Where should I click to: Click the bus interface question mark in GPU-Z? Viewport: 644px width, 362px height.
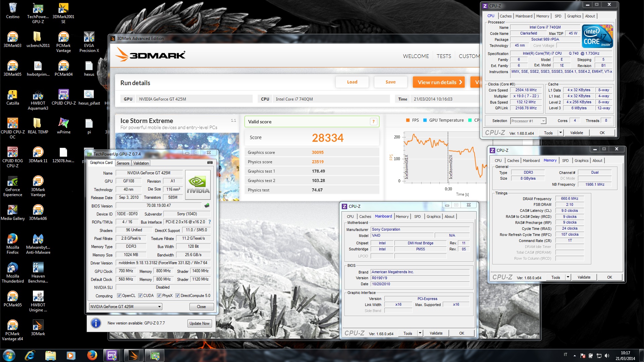(210, 222)
